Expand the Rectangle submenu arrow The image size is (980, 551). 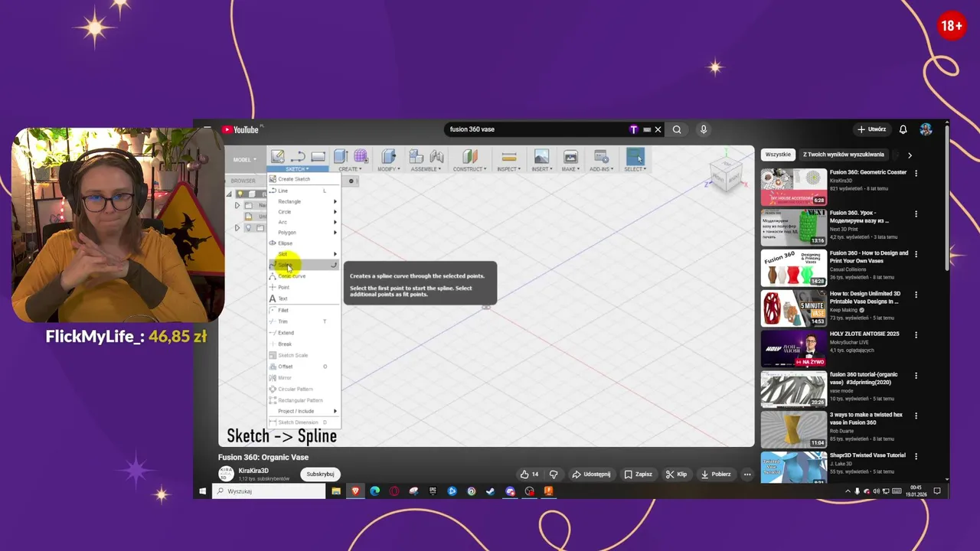(335, 201)
